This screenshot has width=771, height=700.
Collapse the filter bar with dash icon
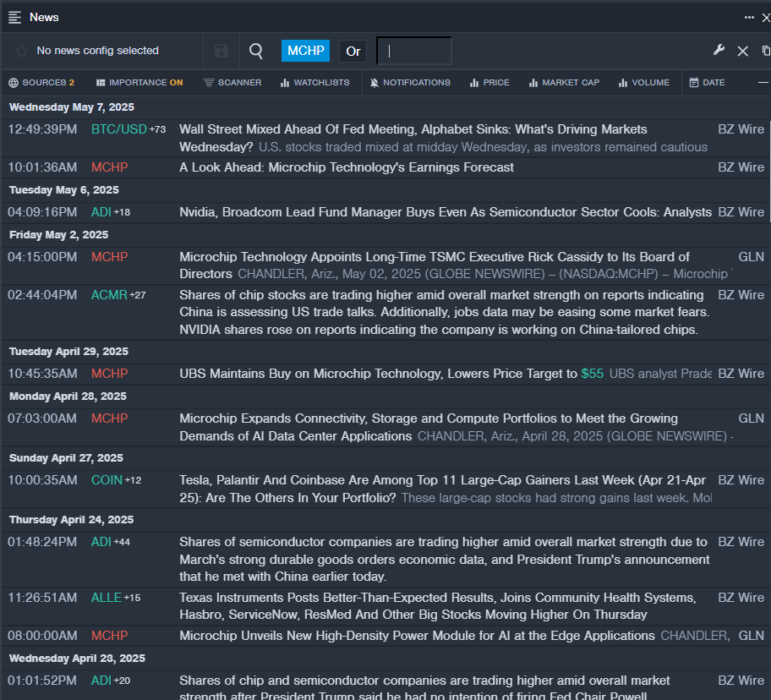click(x=763, y=83)
